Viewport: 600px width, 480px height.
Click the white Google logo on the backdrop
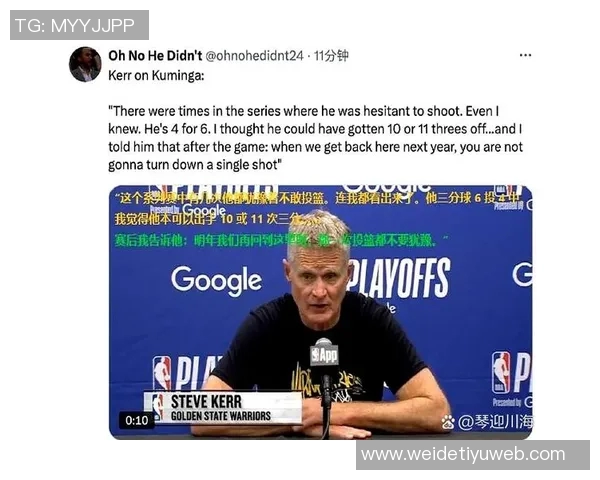tap(216, 281)
